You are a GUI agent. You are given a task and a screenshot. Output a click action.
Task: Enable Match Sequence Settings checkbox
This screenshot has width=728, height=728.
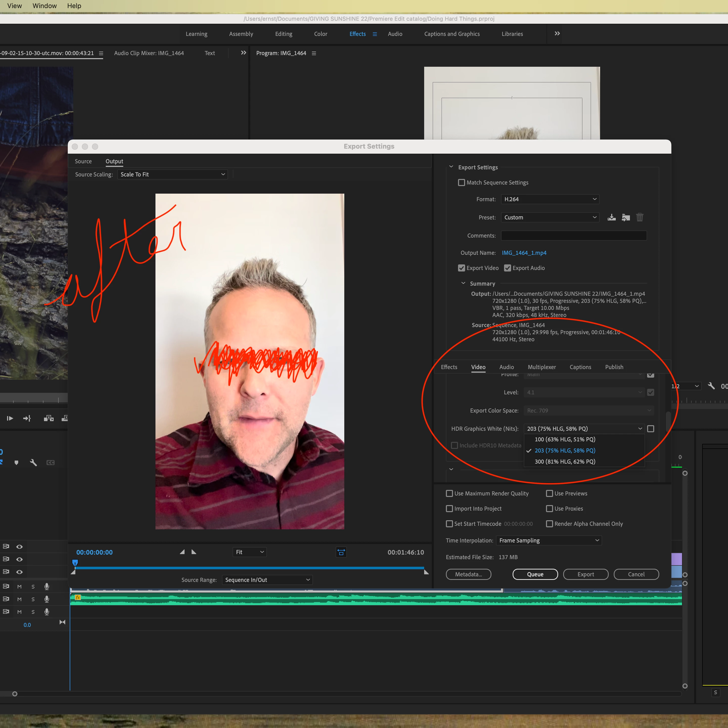coord(461,182)
